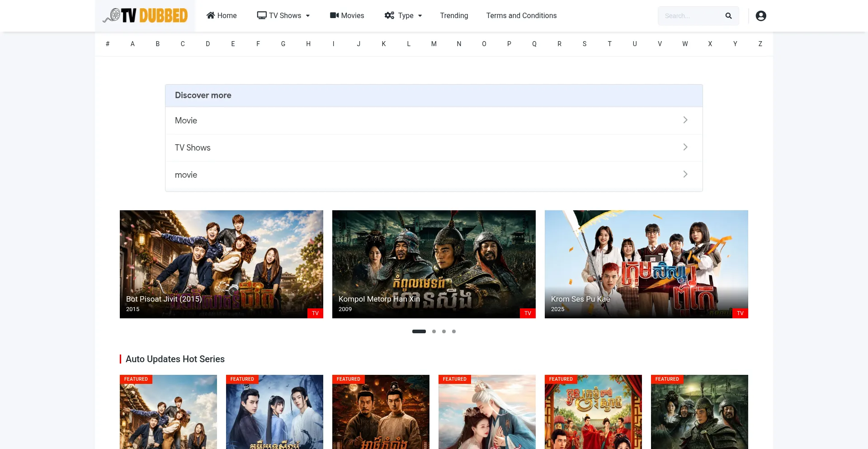The image size is (868, 449).
Task: Click chevron arrow on lowercase movie row
Action: point(685,174)
